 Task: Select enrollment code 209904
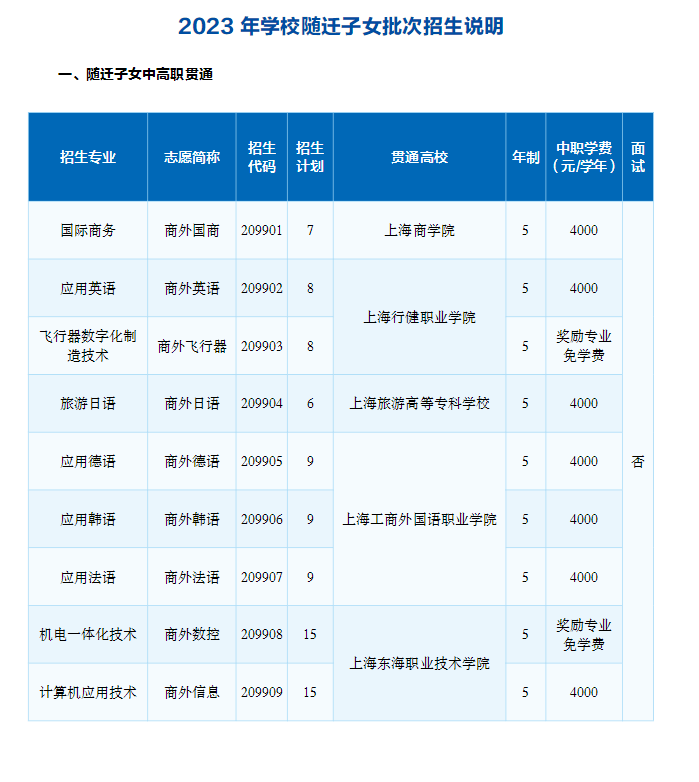point(262,403)
